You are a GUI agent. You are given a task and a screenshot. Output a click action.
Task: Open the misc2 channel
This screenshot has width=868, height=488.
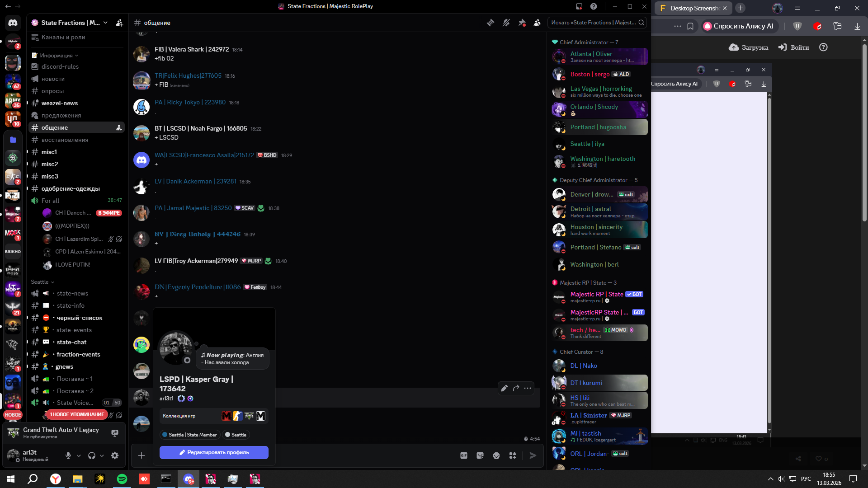pyautogui.click(x=50, y=164)
